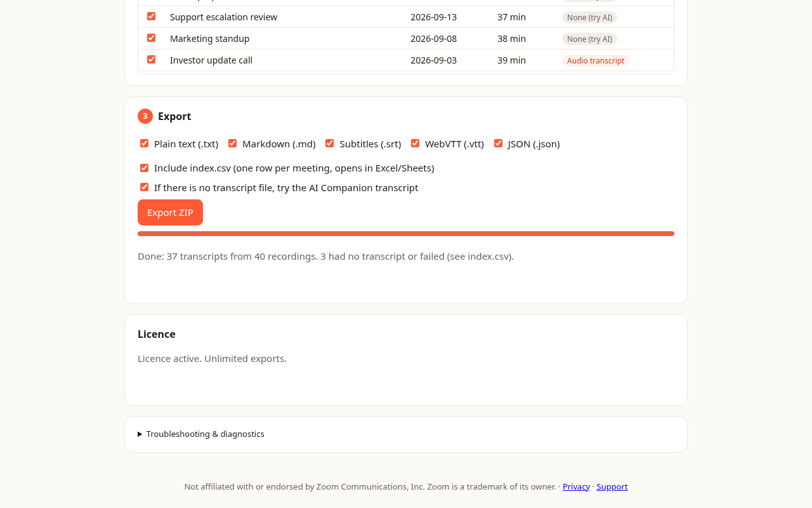Open the Privacy link in footer
Viewport: 812px width, 508px height.
576,486
